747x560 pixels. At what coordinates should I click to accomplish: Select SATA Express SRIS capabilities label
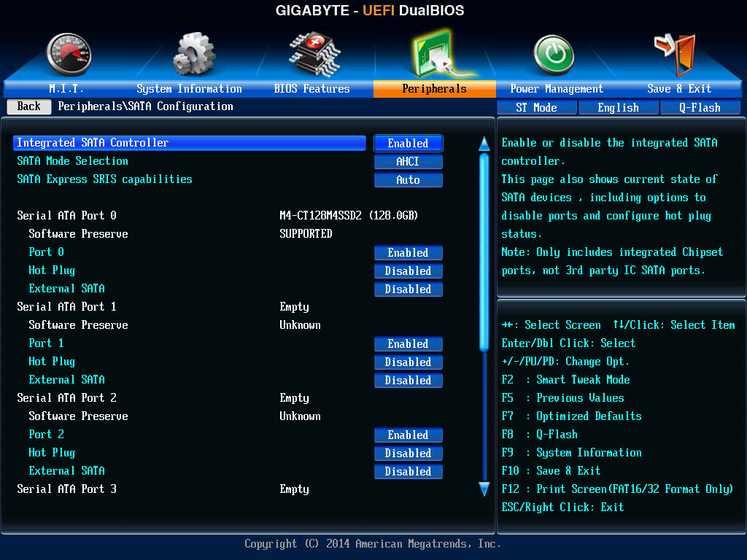(x=105, y=179)
